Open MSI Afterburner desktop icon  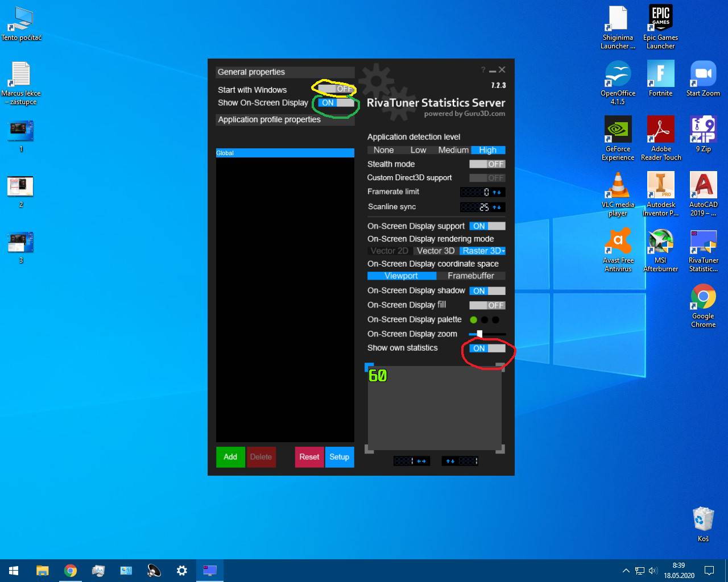point(660,250)
